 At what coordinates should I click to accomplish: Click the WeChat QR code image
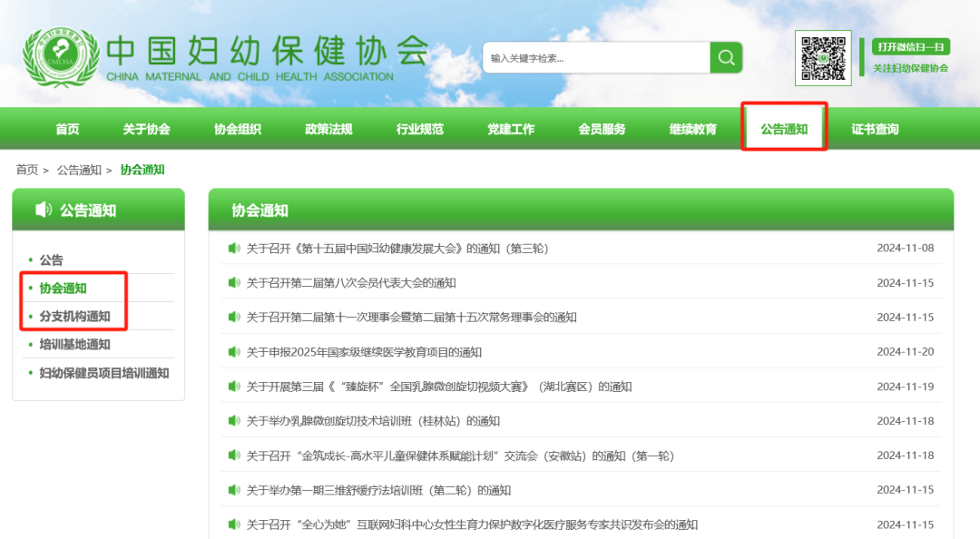click(x=823, y=58)
